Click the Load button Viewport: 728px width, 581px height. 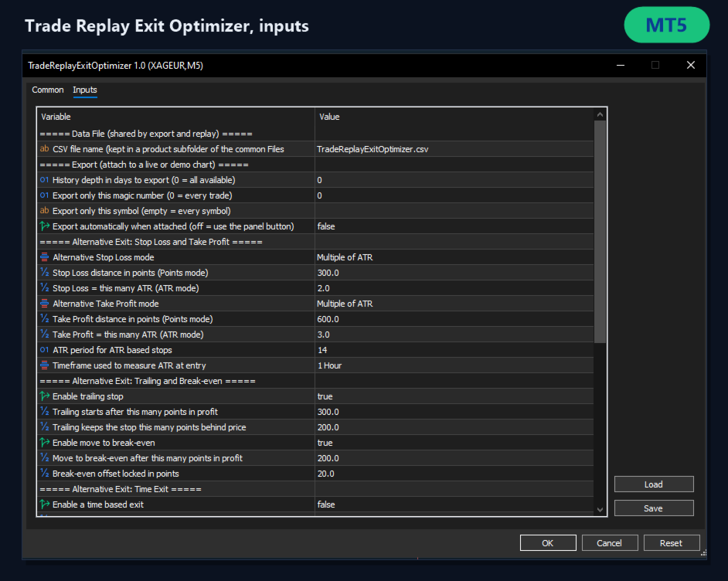(654, 484)
